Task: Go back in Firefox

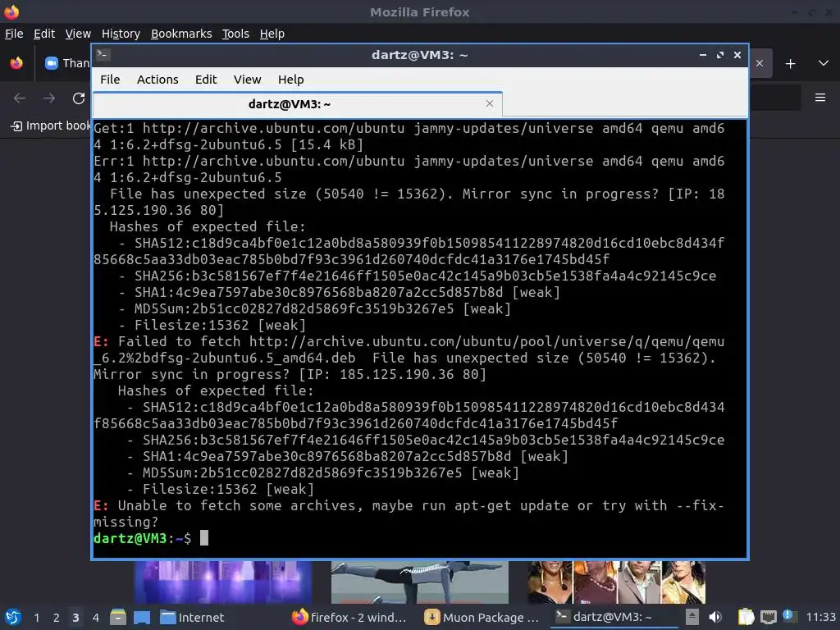Action: pos(20,98)
